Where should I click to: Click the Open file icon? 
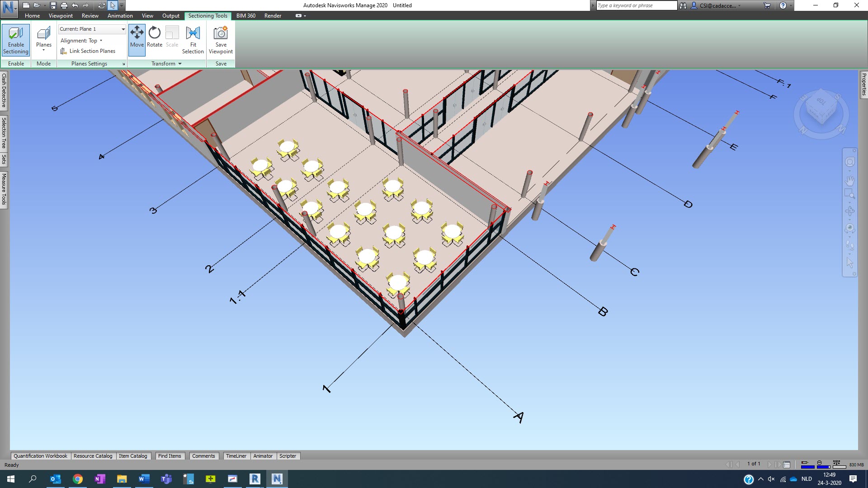(x=37, y=5)
